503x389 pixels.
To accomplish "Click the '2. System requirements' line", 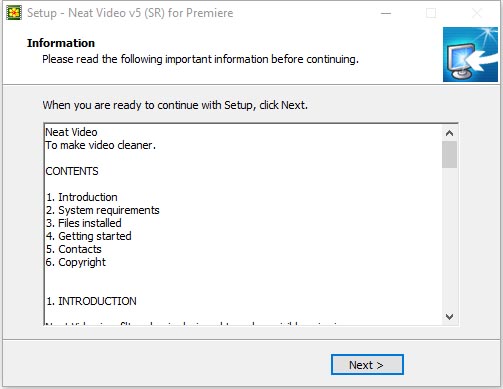I will 103,210.
